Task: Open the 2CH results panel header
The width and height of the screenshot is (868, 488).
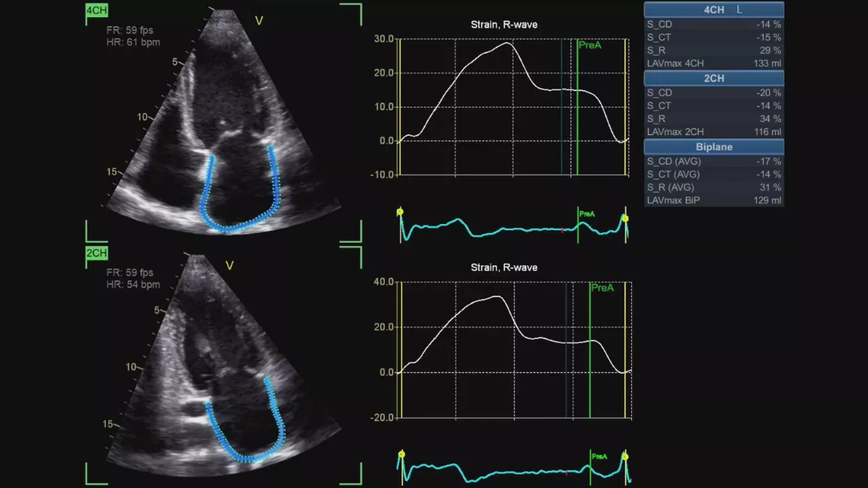Action: 713,79
